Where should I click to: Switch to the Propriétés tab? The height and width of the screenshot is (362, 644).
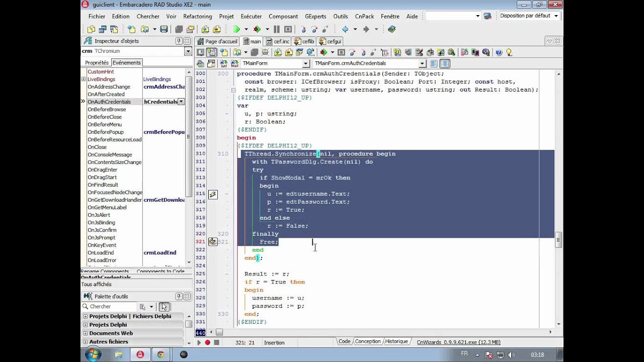point(97,63)
